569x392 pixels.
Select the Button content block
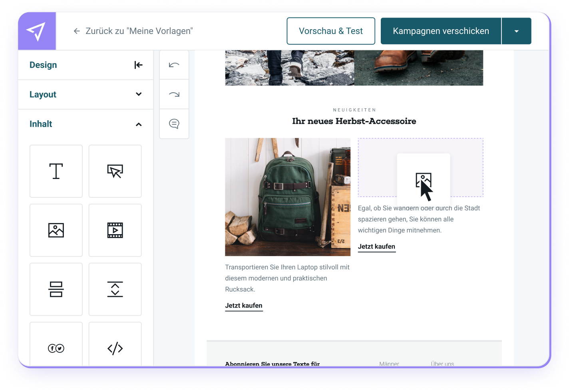tap(115, 171)
